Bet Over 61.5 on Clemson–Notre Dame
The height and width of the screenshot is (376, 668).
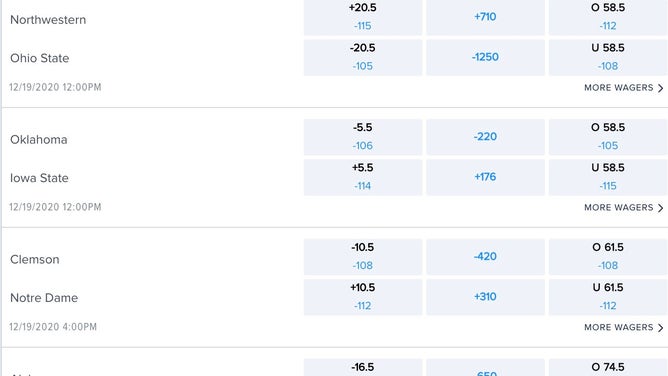[x=608, y=257]
